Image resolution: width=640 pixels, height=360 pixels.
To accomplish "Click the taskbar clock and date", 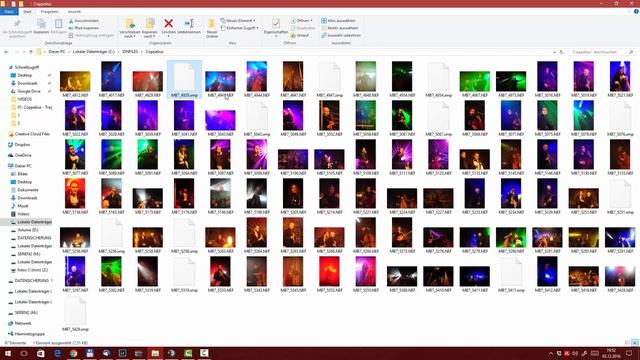I will click(x=611, y=353).
